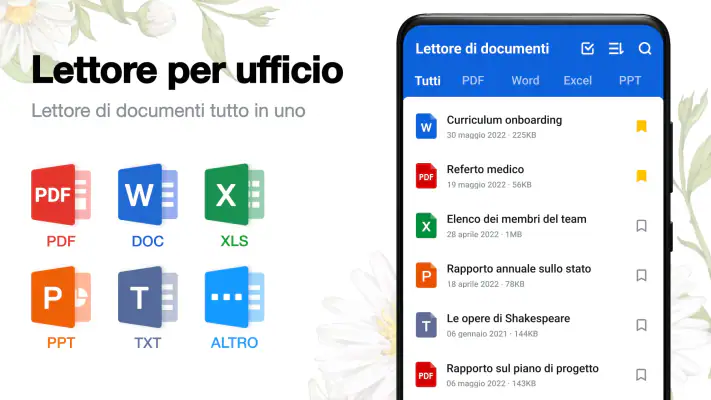711x400 pixels.
Task: Tap the search magnifier icon
Action: pos(645,49)
